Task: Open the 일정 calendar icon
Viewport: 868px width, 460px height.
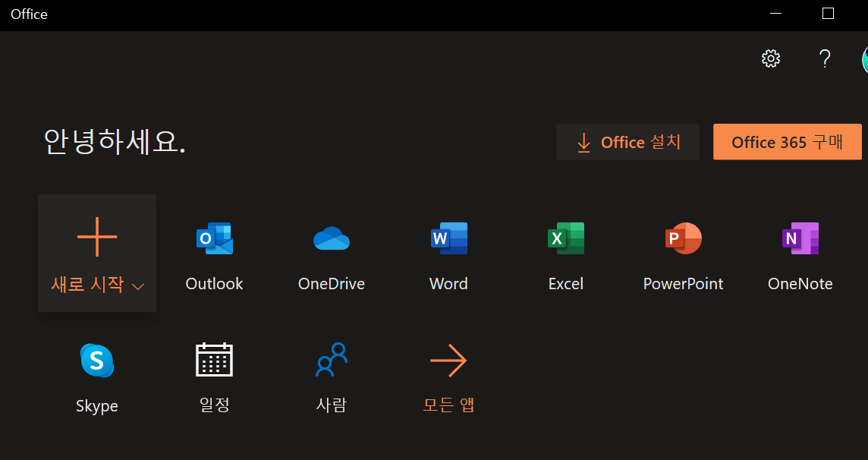Action: (214, 360)
